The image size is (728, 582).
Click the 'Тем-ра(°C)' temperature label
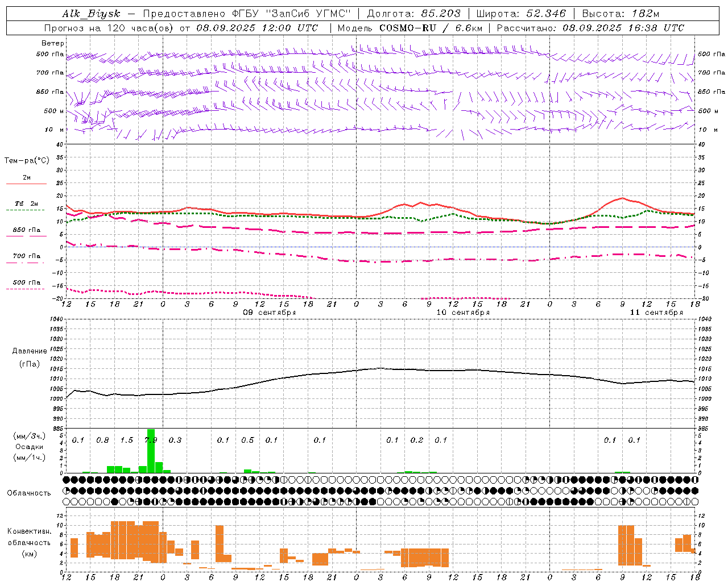pyautogui.click(x=27, y=161)
